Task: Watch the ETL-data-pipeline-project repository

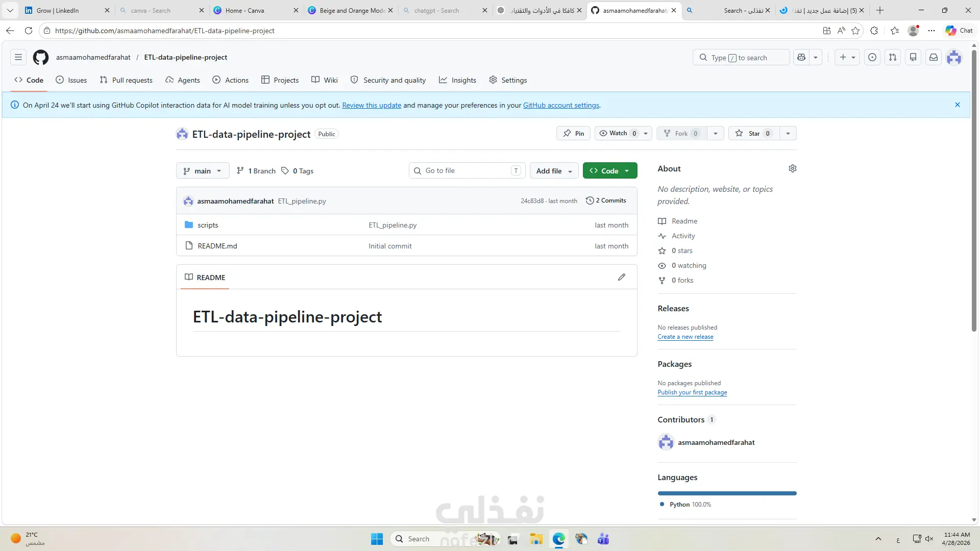Action: pos(618,133)
